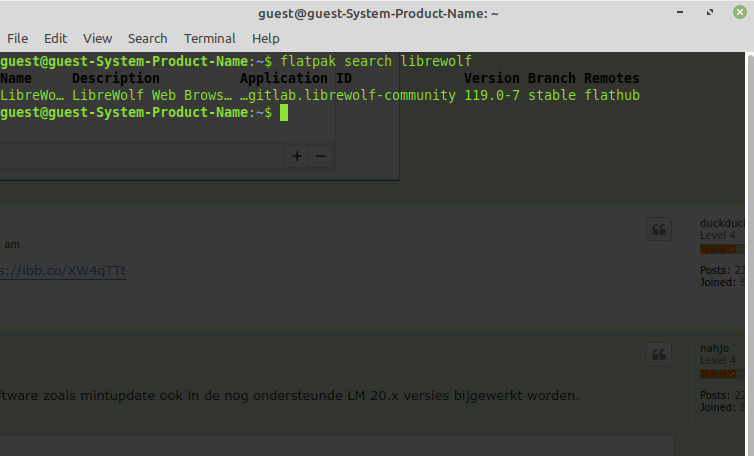The width and height of the screenshot is (754, 456).
Task: Click the 'stable' branch value
Action: click(x=552, y=95)
